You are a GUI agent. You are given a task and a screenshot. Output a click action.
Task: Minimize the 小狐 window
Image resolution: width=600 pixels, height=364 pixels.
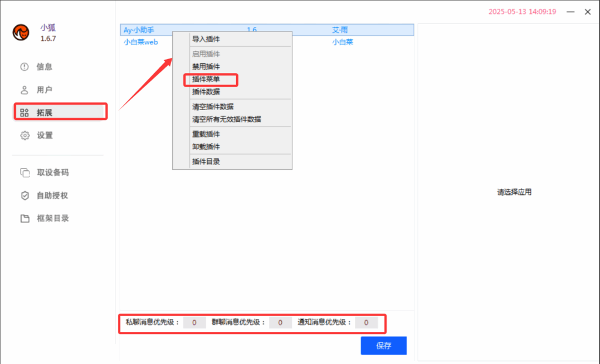pos(571,12)
